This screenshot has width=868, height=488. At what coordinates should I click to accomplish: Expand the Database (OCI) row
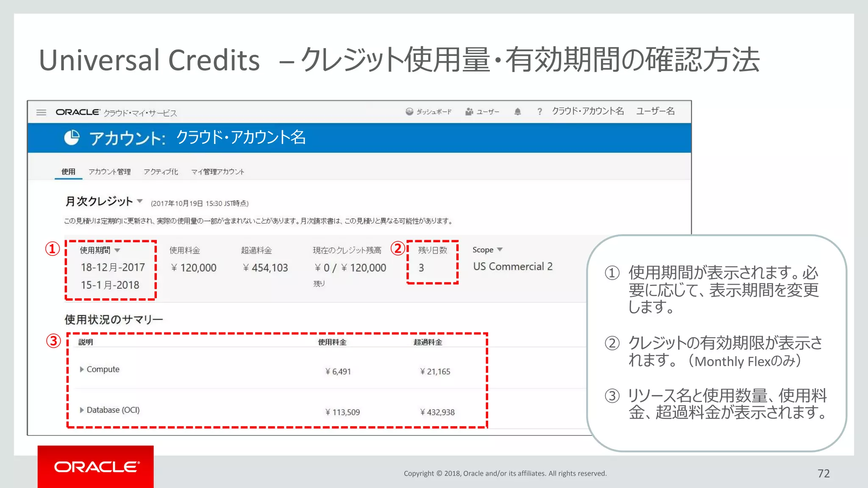pyautogui.click(x=82, y=410)
